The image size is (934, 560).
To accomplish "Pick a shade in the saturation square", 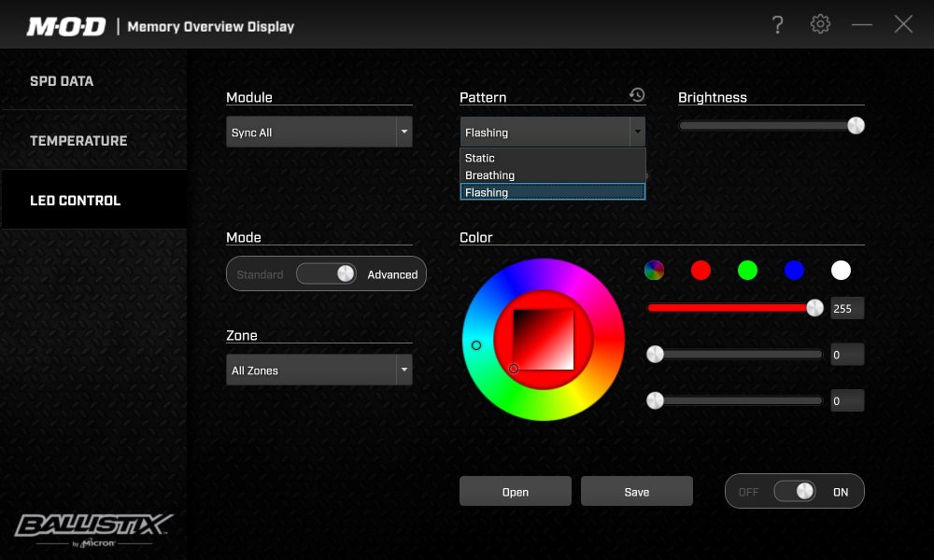I will 544,339.
